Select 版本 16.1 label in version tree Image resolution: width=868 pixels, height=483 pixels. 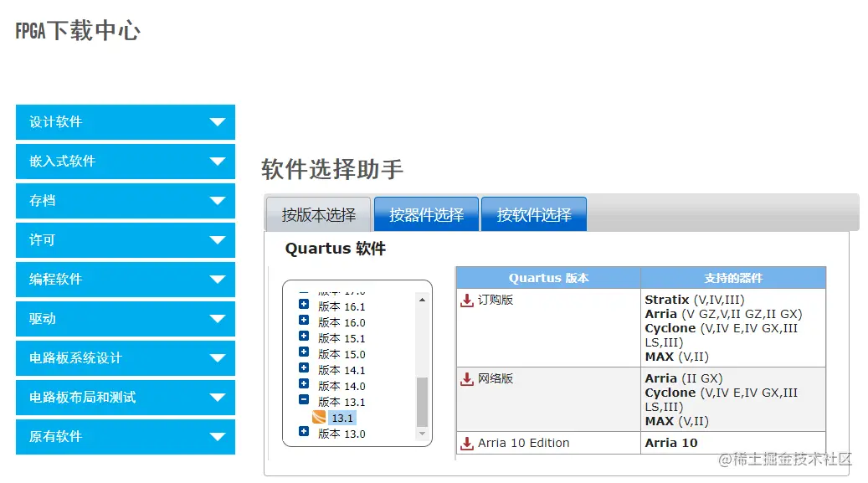click(342, 306)
